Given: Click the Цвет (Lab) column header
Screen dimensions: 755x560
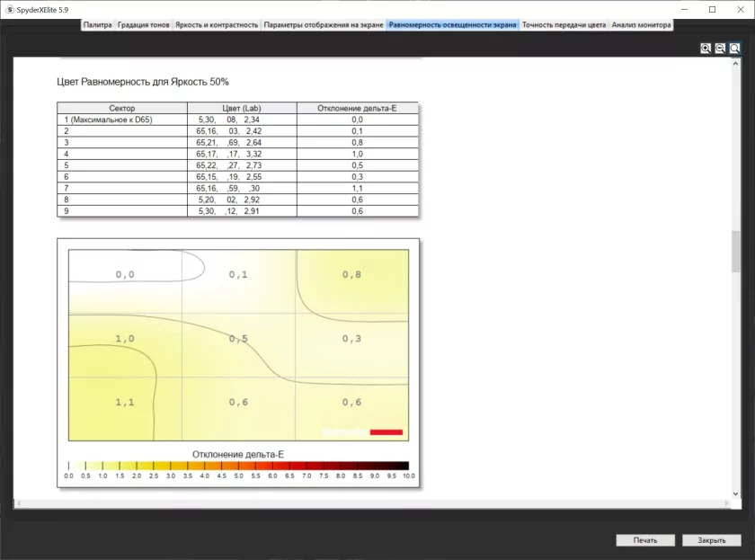Looking at the screenshot, I should coord(242,109).
